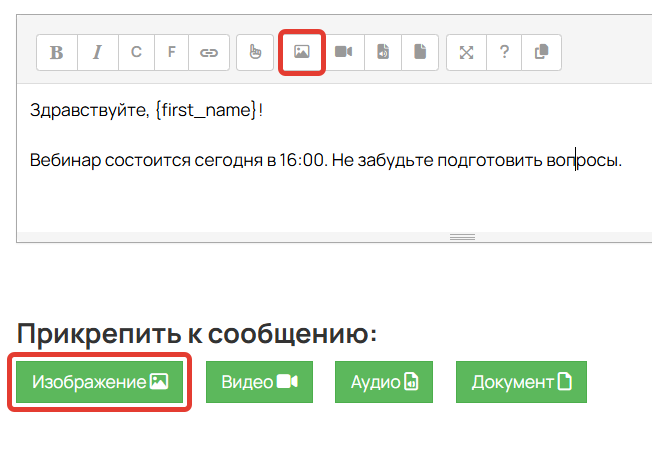Attach an image with the Изображение button

point(99,382)
